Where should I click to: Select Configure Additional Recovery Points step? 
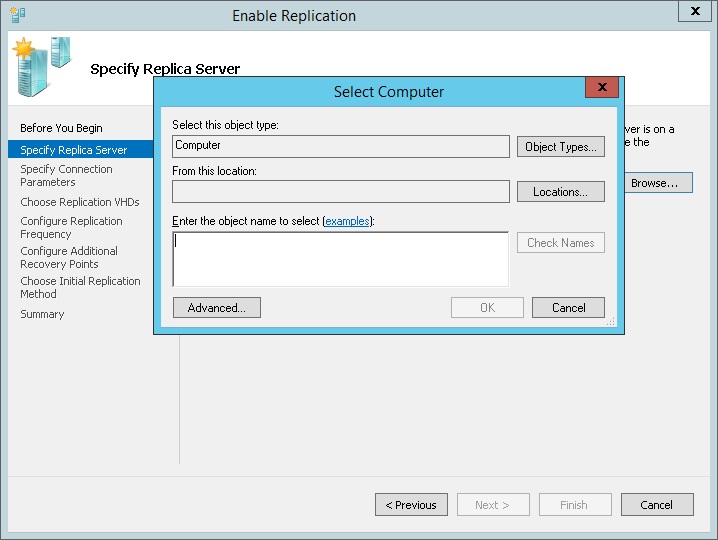[x=69, y=257]
